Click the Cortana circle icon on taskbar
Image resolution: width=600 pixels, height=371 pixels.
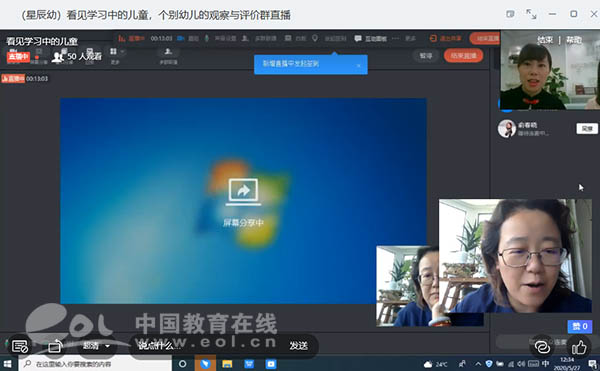(183, 364)
